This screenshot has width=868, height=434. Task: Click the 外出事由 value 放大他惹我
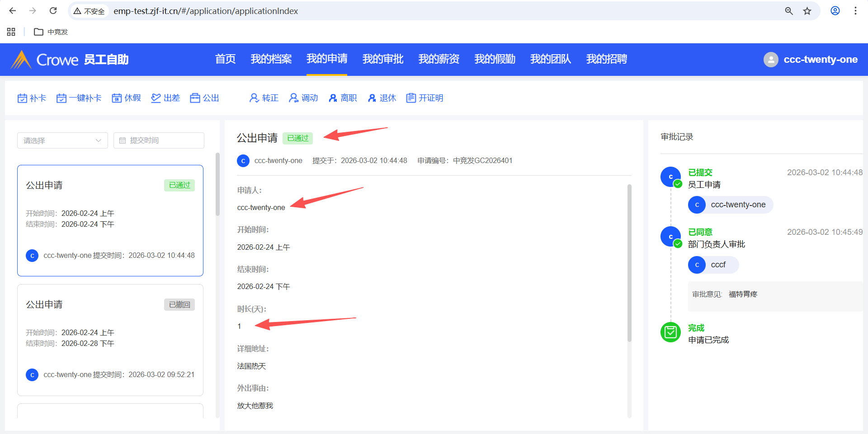[255, 406]
